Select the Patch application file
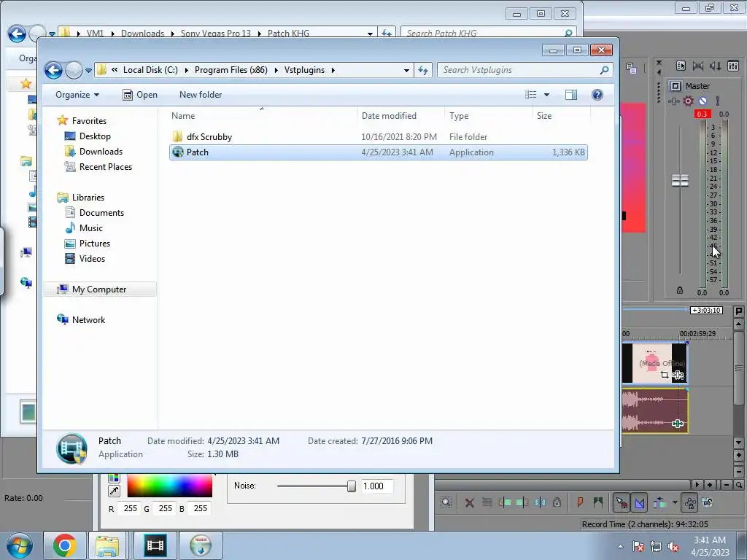747x560 pixels. click(x=379, y=152)
